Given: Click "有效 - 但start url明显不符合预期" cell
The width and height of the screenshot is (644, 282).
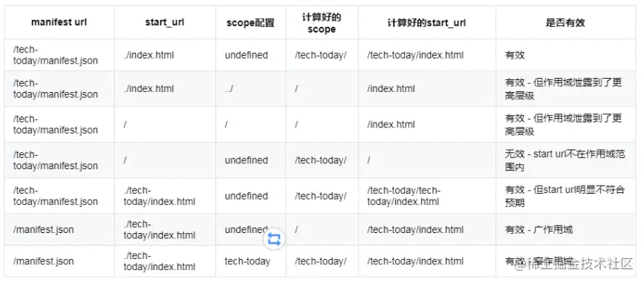Looking at the screenshot, I should tap(565, 196).
